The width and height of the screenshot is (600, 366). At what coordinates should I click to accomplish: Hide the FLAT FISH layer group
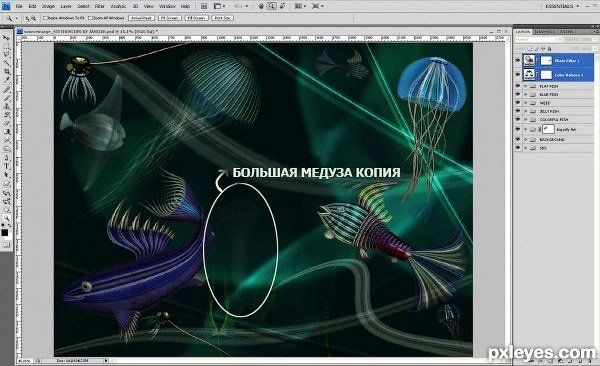(x=518, y=86)
